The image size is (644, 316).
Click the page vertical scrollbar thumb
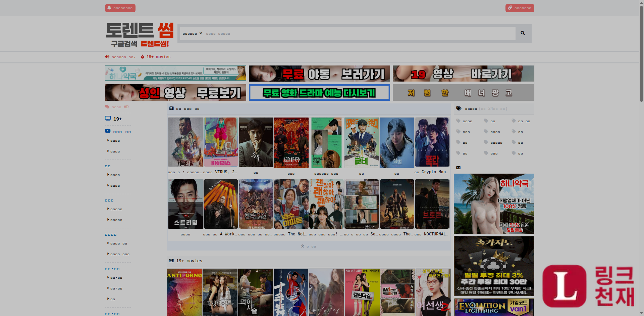(641, 54)
